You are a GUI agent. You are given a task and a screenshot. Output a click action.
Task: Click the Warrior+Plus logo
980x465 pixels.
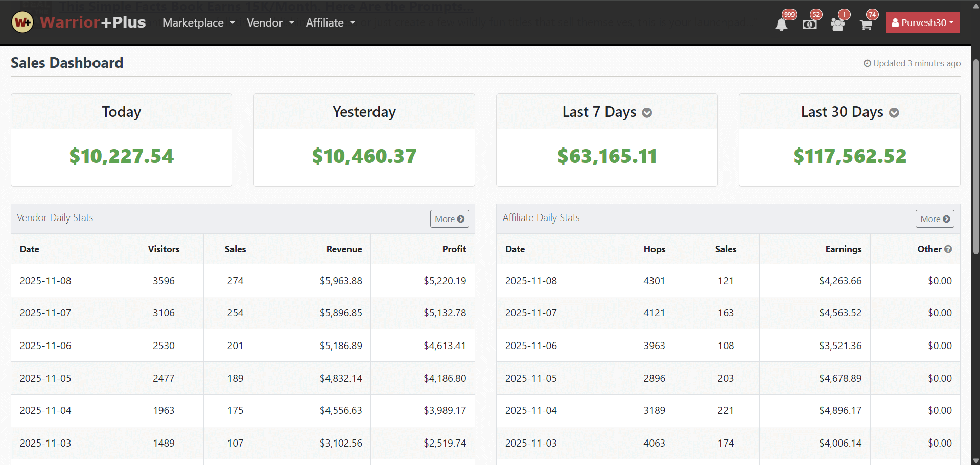pos(79,22)
